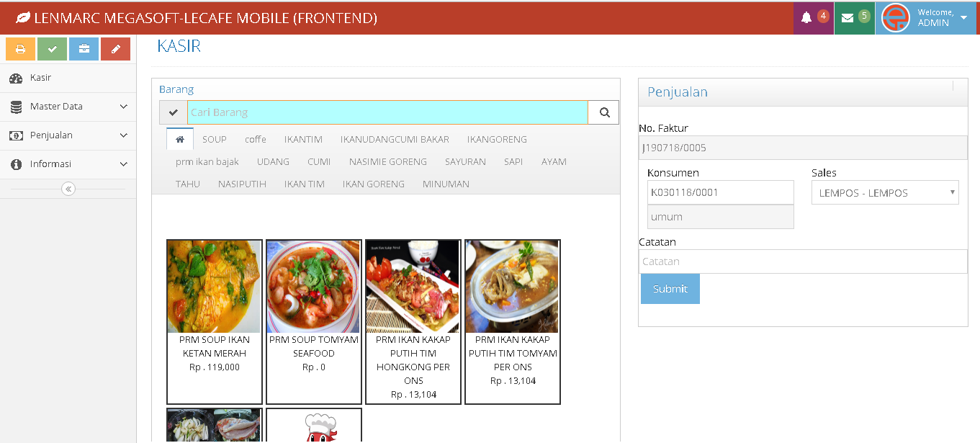Screen dimensions: 980x443
Task: Select the prm ikan bajak tab
Action: [207, 161]
